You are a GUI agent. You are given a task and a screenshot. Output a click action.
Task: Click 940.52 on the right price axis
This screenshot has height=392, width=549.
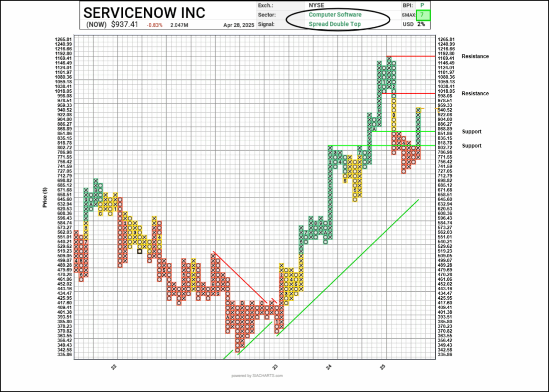pos(446,110)
